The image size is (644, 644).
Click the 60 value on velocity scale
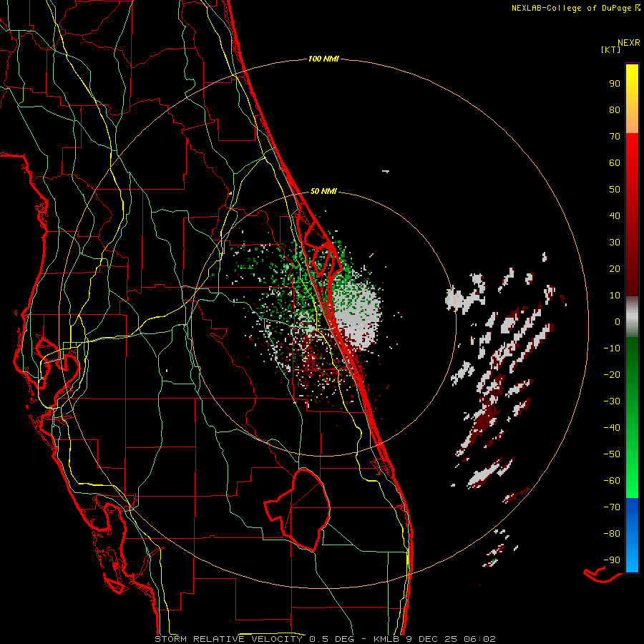tap(615, 163)
